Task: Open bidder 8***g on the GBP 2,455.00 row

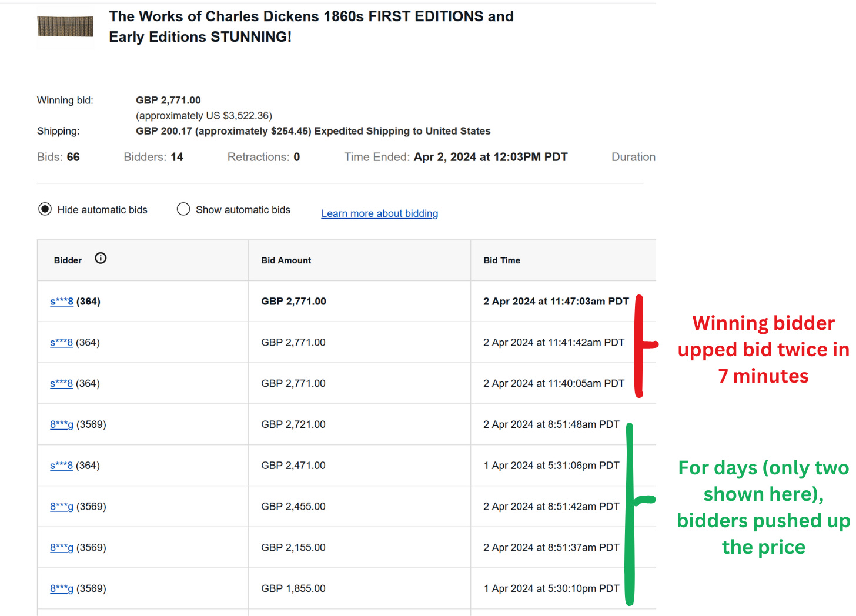Action: coord(62,507)
